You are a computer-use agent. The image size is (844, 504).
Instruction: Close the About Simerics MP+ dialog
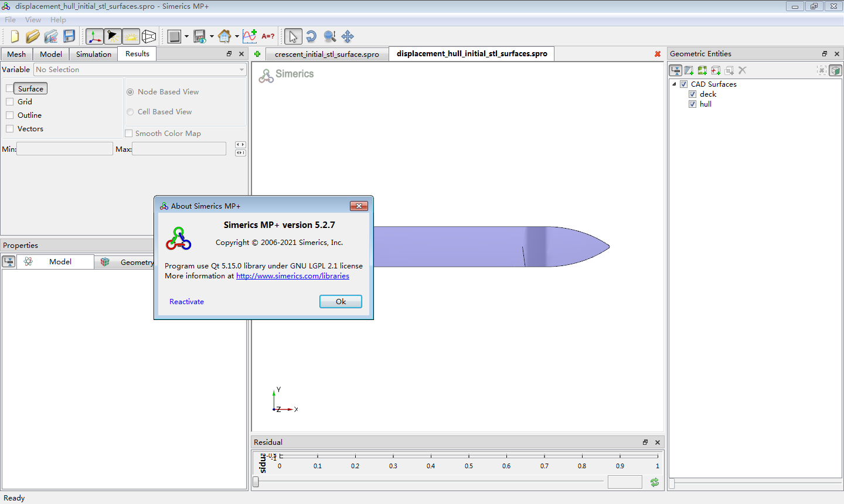pos(359,206)
